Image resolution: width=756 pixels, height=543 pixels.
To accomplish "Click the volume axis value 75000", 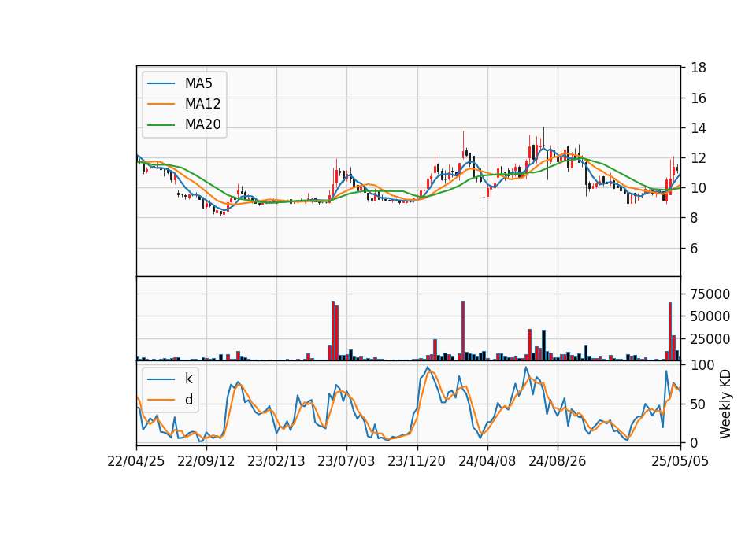I will pyautogui.click(x=710, y=294).
